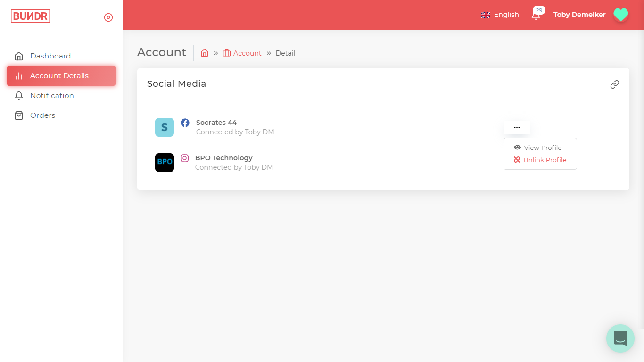Toggle the sidebar collapse target icon
Screen dimensions: 644x362
(x=108, y=17)
